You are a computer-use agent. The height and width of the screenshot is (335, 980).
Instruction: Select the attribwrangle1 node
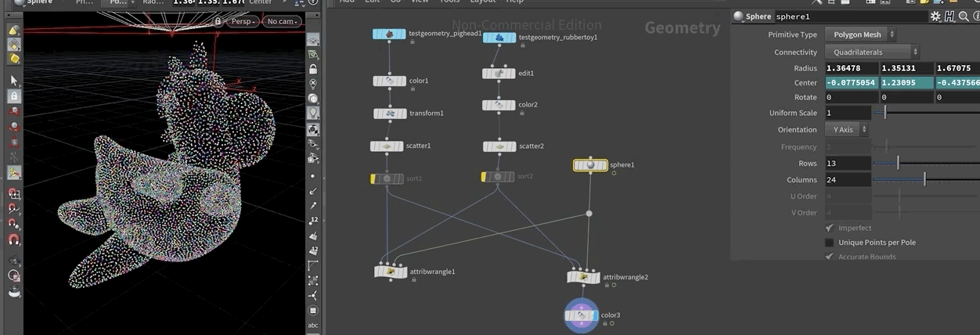coord(391,272)
